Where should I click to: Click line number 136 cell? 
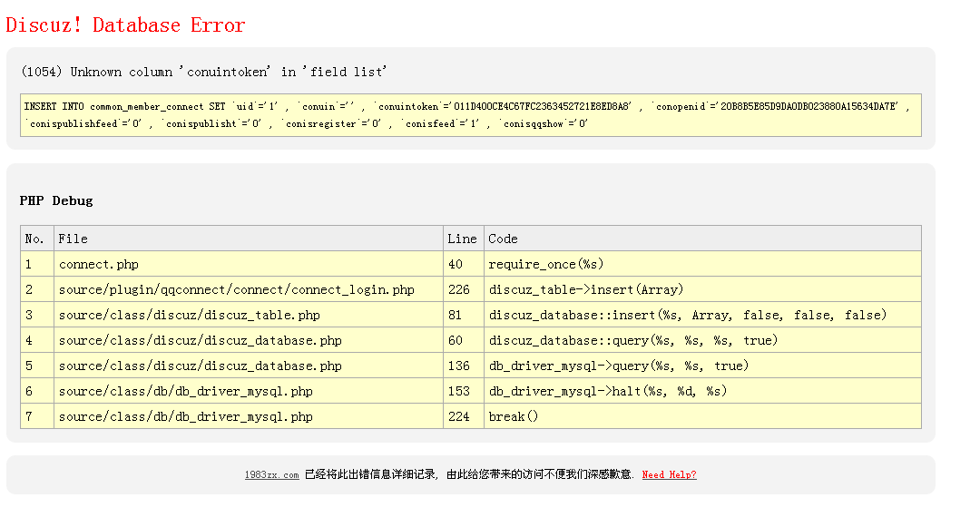click(458, 366)
